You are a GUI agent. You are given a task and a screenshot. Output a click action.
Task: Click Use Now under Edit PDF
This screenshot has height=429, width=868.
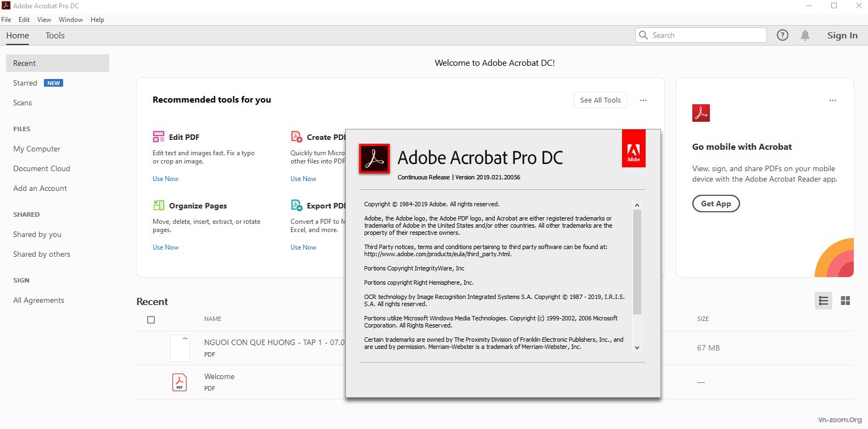(x=165, y=179)
